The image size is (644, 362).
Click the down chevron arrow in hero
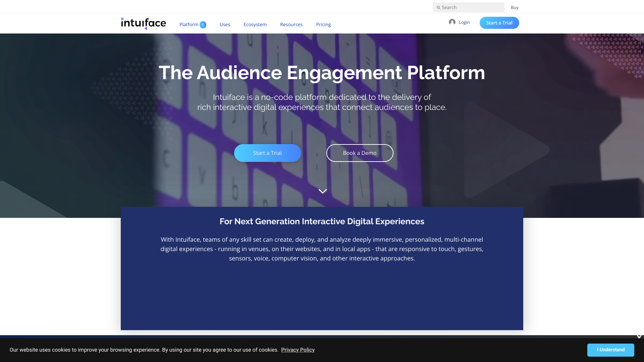click(323, 191)
